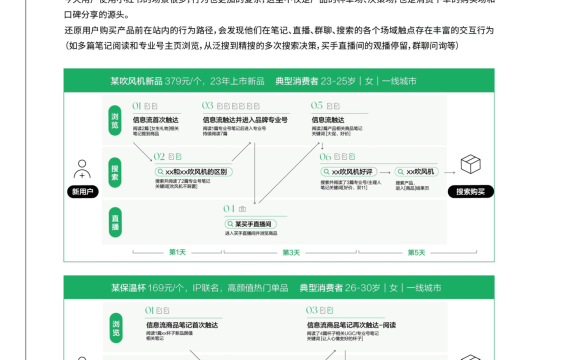Click the 第3天 timeline label
Screen dimensions: 570x360
coord(291,252)
